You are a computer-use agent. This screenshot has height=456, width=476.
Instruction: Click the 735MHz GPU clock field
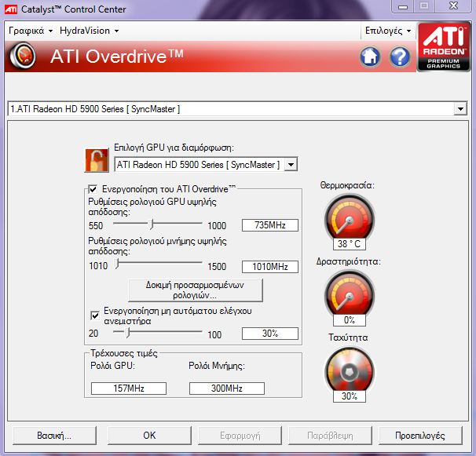270,225
